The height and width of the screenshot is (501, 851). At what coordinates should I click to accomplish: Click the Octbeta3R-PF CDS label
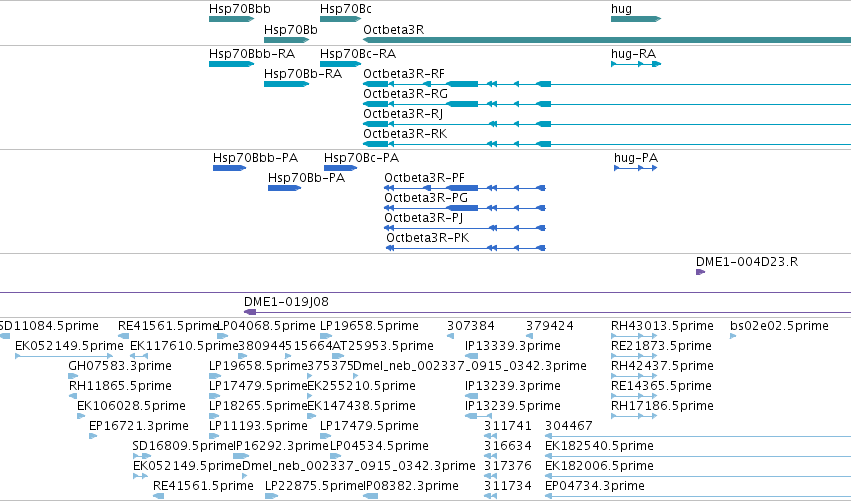click(x=424, y=178)
